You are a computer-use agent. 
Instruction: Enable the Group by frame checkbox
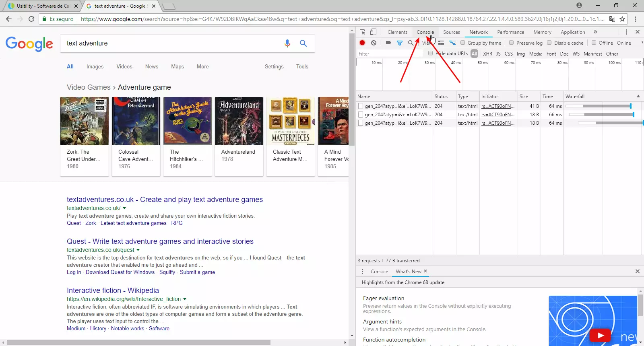(463, 43)
